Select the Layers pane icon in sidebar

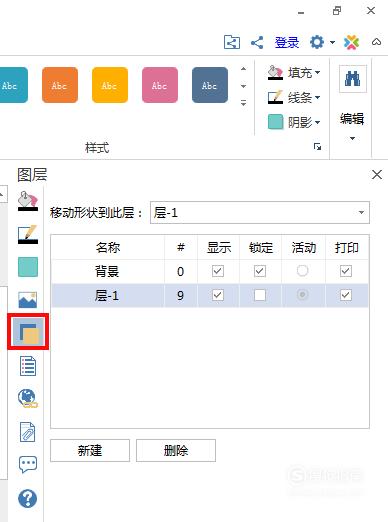pos(29,333)
